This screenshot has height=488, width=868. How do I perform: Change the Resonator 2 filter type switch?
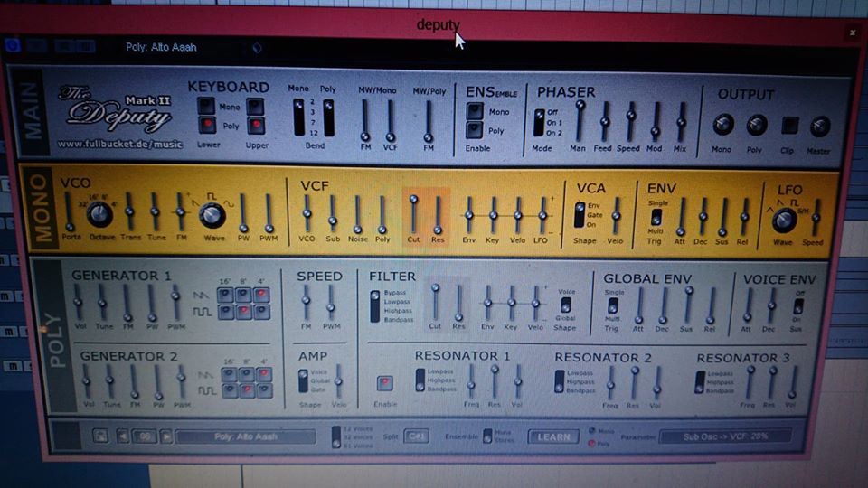(559, 381)
